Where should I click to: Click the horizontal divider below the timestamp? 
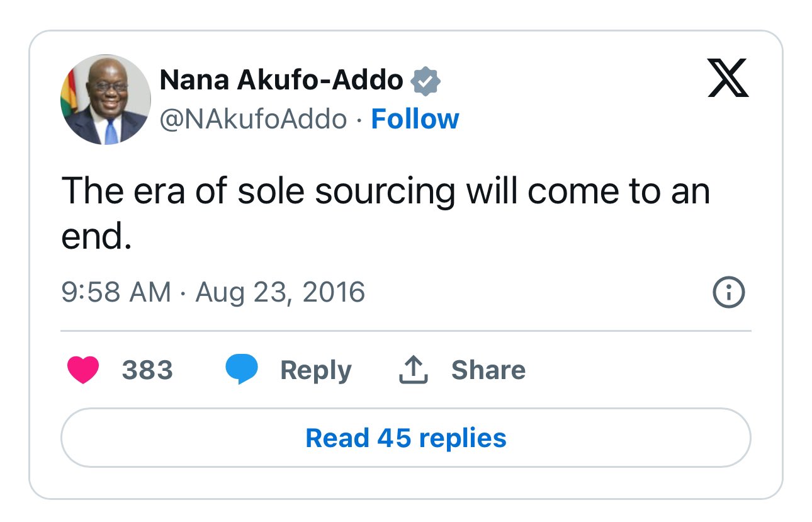point(405,331)
